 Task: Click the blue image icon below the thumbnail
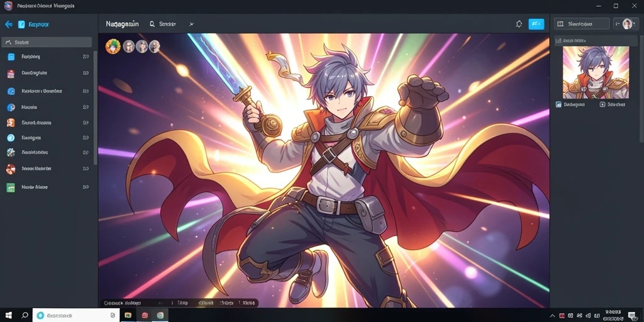pos(558,105)
